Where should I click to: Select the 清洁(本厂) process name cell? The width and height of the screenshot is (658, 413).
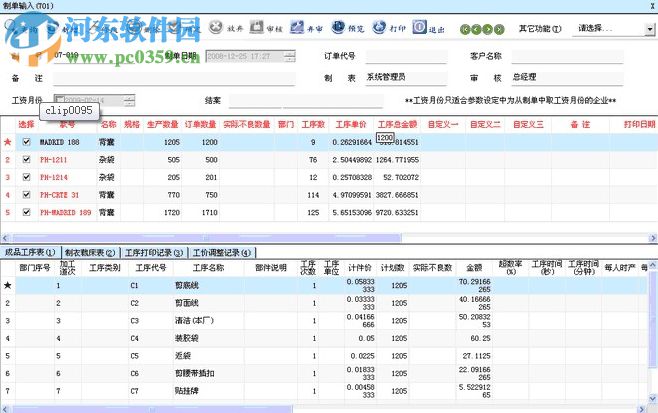(208, 321)
